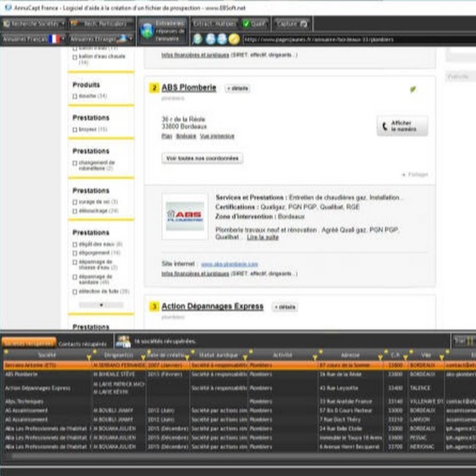Click Partager link on ABS card
This screenshot has width=476, height=476.
[415, 175]
